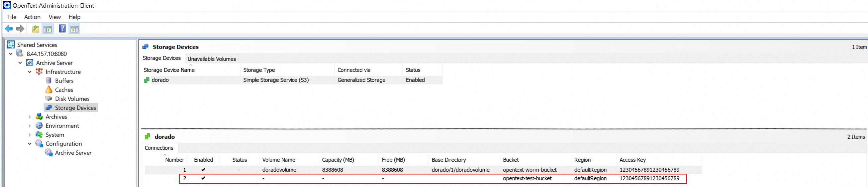Click the Archives node icon

tap(40, 116)
